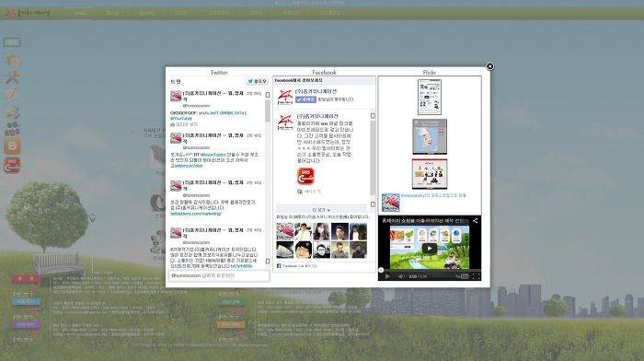
Task: Open the marketing link in third tweet
Action: pyautogui.click(x=196, y=214)
